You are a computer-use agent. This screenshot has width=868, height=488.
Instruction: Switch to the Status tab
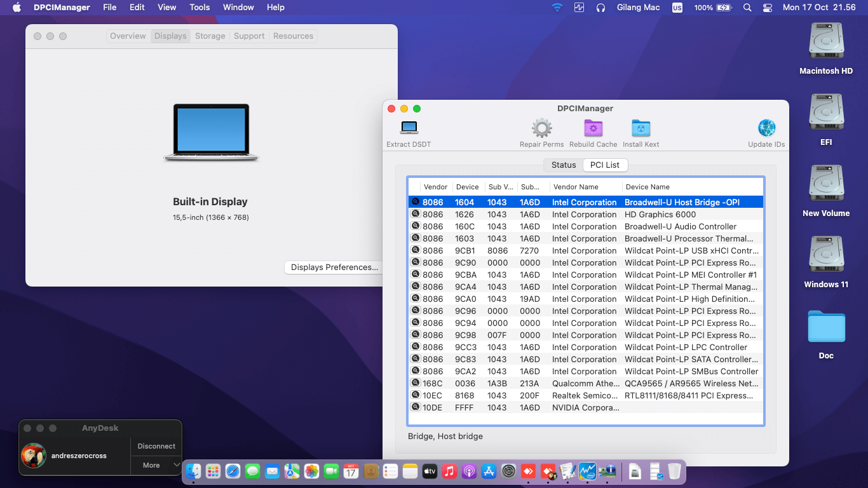tap(563, 165)
